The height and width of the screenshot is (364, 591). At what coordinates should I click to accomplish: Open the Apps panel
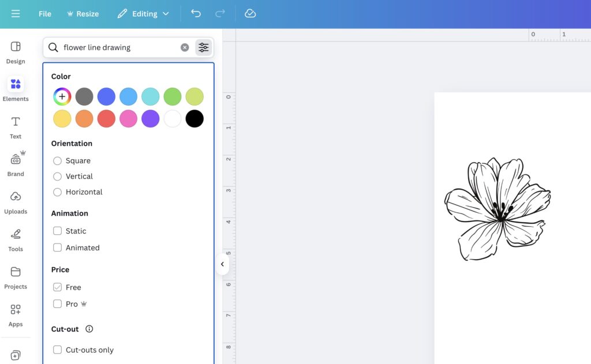click(16, 313)
